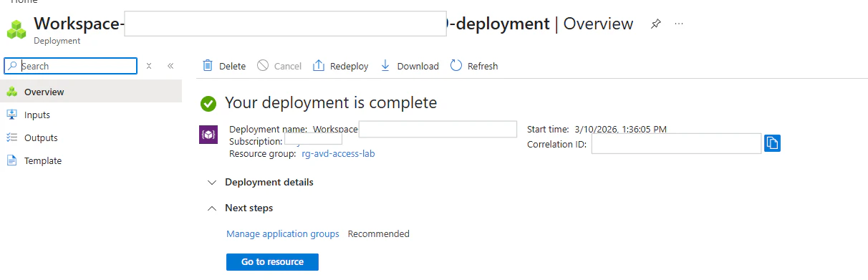
Task: Click the Delete trash can icon
Action: (x=208, y=65)
